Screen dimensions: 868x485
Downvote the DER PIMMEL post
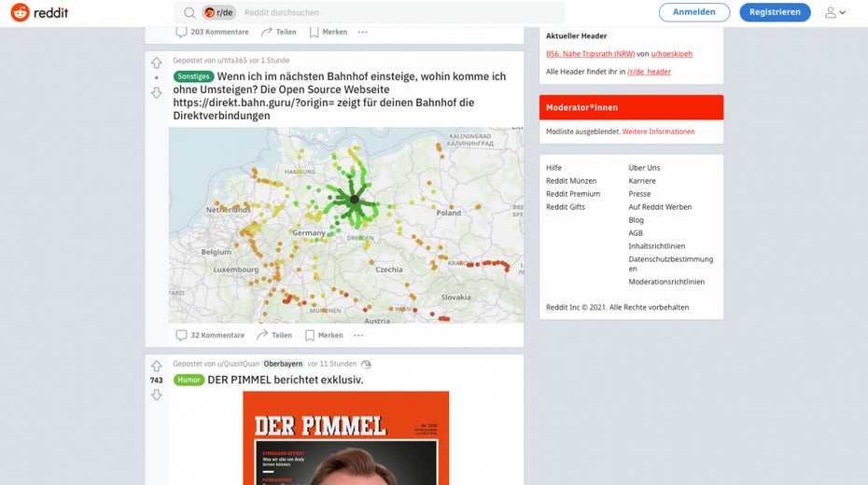tap(157, 395)
